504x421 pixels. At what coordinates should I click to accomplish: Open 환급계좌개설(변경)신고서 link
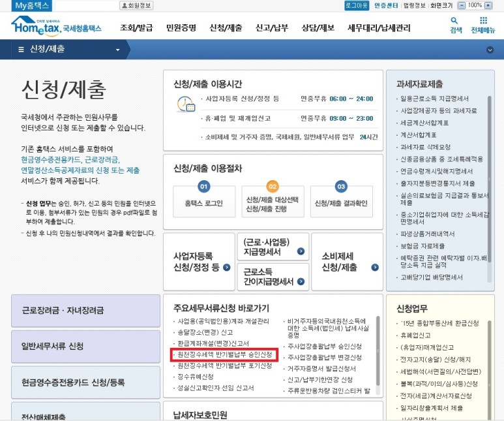point(213,343)
